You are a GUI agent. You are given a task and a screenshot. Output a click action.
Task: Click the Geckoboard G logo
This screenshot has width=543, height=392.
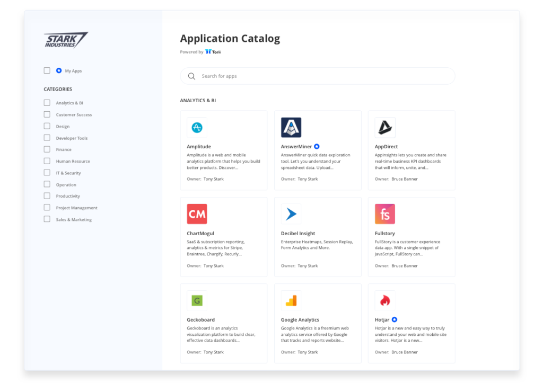coord(197,300)
